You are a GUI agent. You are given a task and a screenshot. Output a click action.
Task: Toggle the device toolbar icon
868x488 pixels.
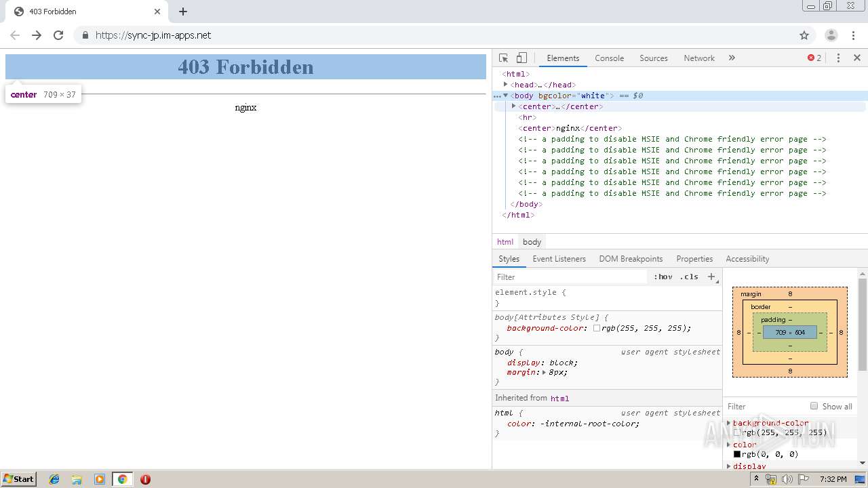[x=521, y=58]
